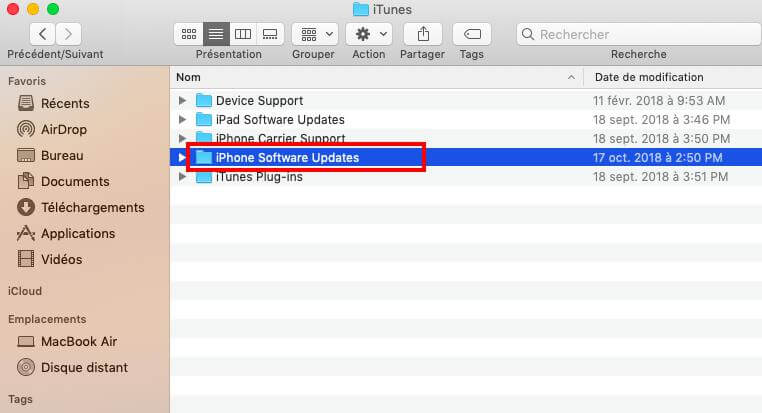Select the Device Support folder name
The image size is (762, 413).
(260, 101)
